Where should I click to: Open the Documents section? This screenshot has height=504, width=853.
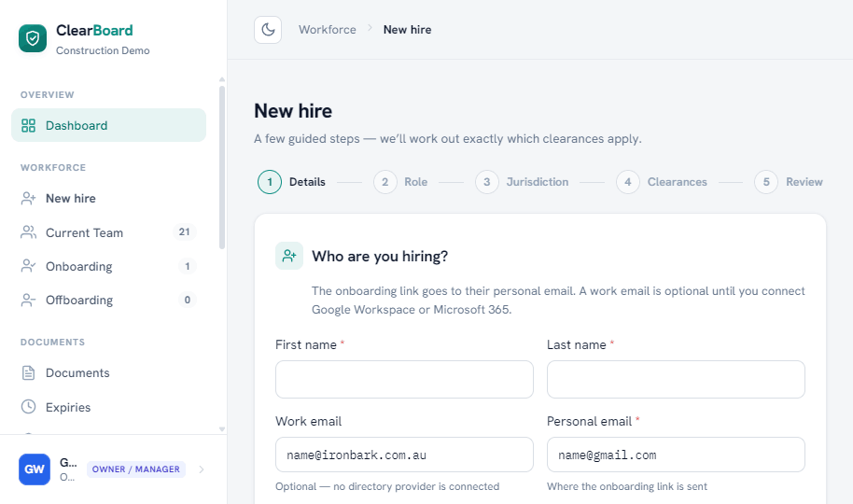(109, 372)
